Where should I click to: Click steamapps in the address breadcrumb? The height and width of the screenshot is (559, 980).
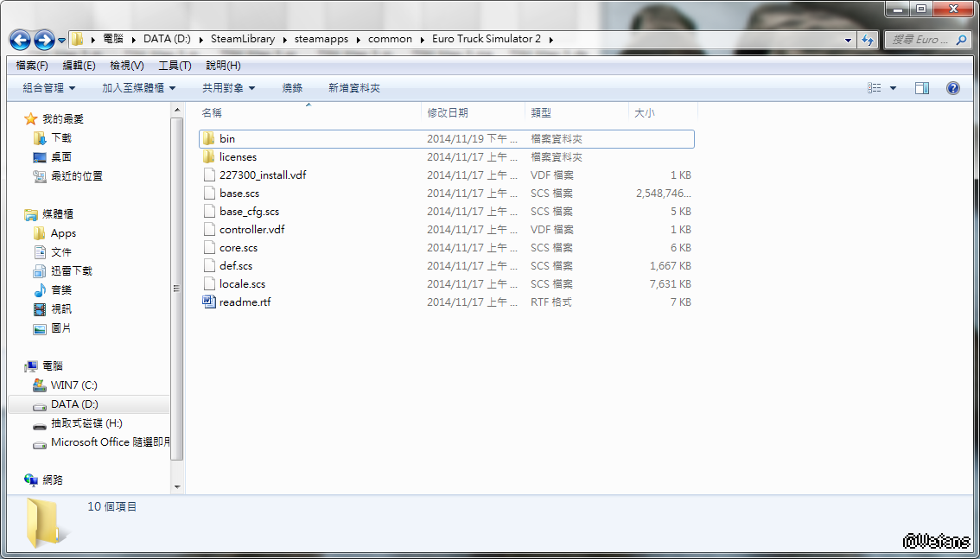click(321, 39)
